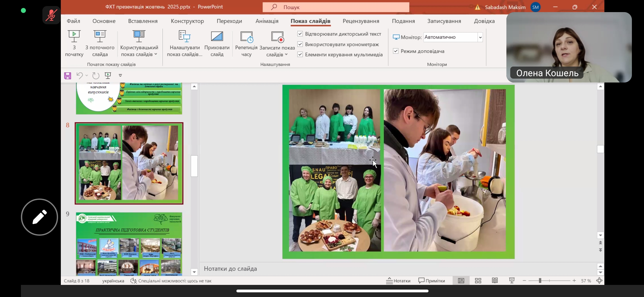
Task: Click the Save icon in quick toolbar
Action: (68, 76)
